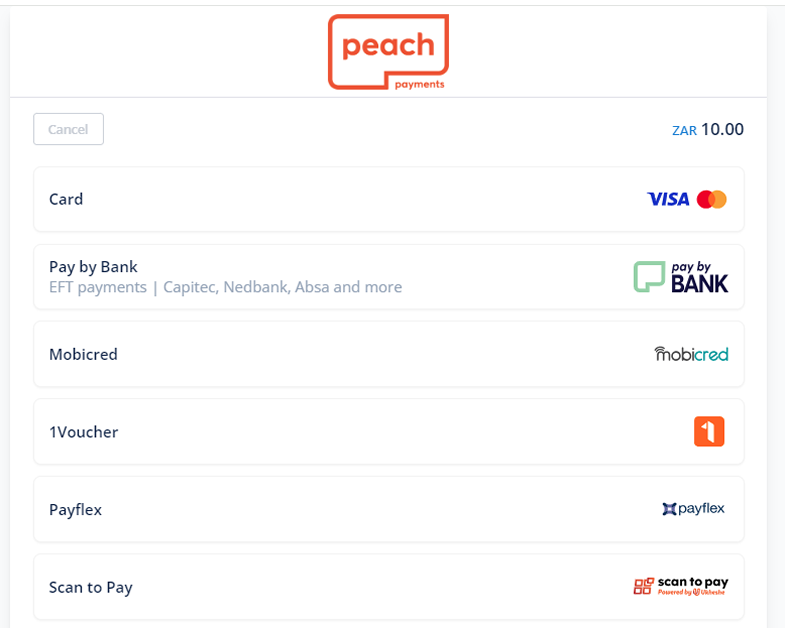Click the Mastercard logo icon
785x629 pixels.
(x=712, y=199)
